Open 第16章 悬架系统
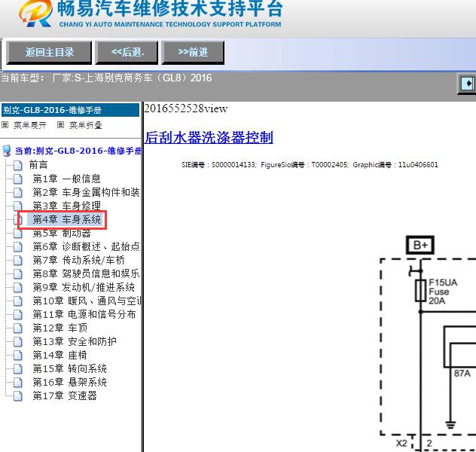 pos(70,382)
